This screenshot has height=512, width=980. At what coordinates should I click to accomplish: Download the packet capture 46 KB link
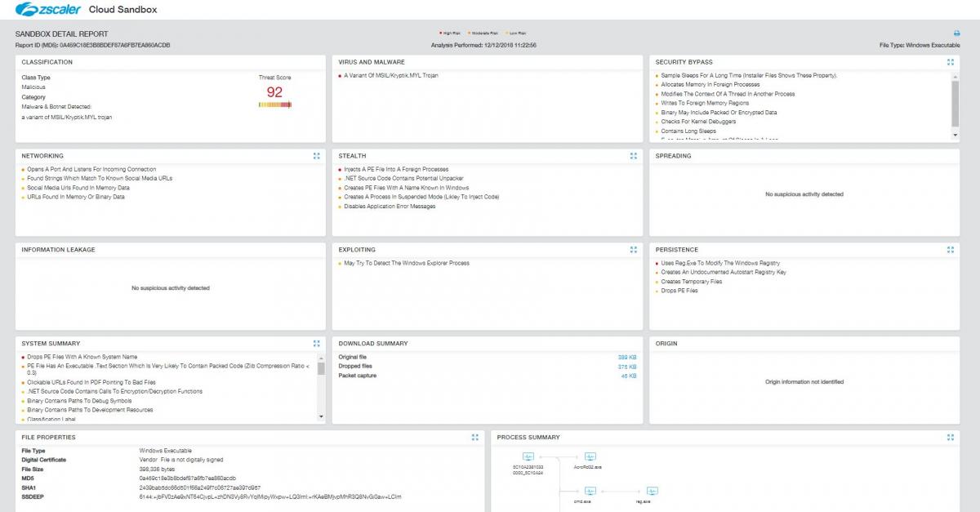[629, 376]
